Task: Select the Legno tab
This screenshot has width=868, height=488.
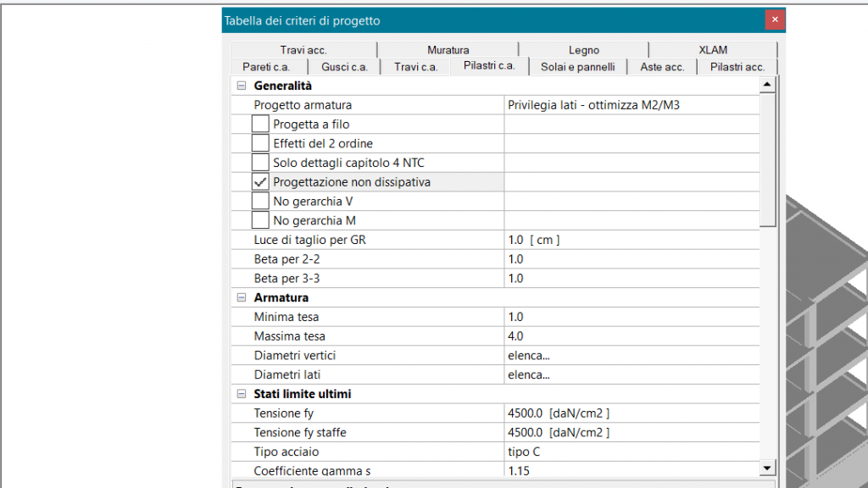Action: 583,50
